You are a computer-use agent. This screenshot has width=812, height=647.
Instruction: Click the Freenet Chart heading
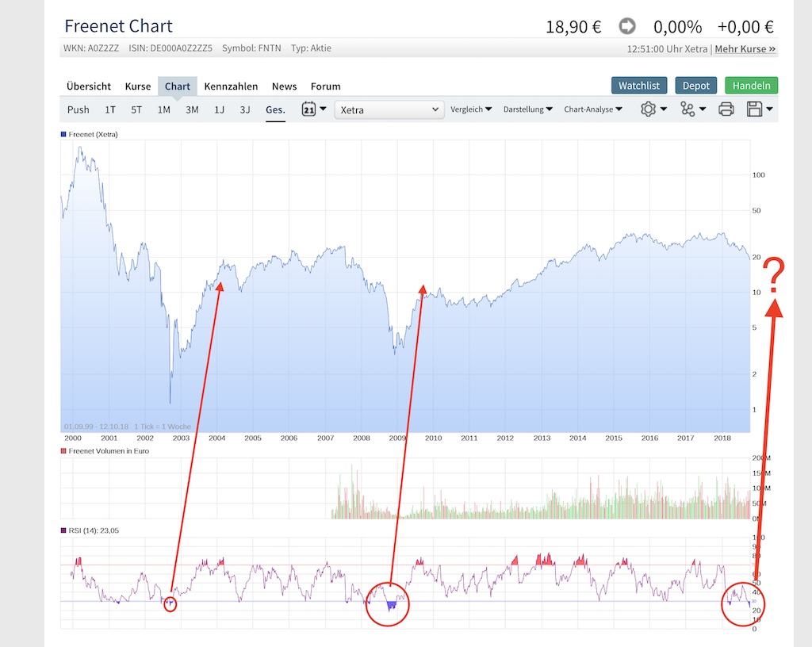[x=118, y=26]
